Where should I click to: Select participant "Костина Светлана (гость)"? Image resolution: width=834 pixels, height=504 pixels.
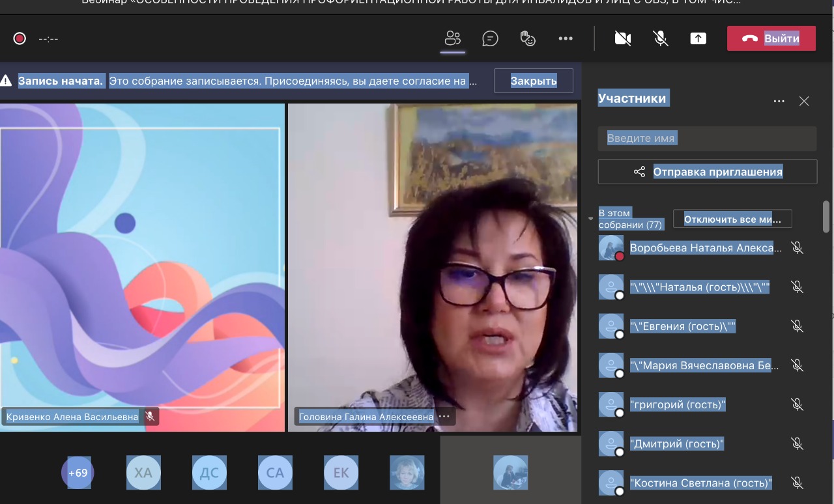(x=700, y=483)
